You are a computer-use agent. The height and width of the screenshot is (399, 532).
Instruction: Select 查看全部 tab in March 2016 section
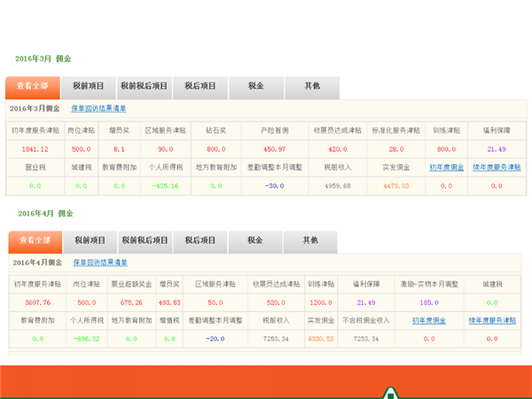click(x=34, y=86)
